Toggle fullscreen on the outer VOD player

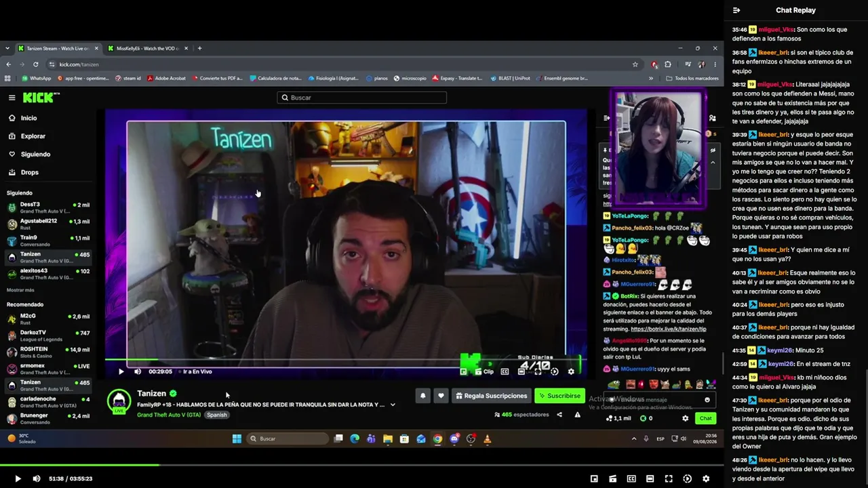click(669, 479)
